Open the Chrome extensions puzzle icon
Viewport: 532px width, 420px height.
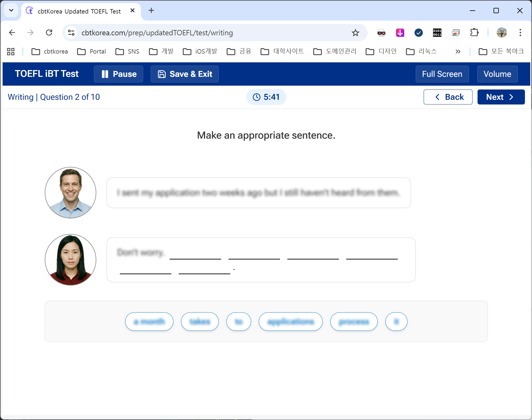pos(474,33)
